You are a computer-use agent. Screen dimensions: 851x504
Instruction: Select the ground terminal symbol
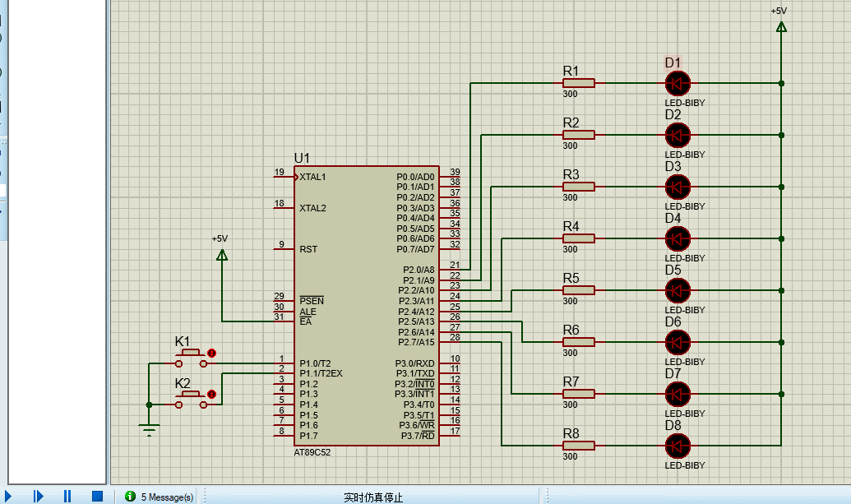tap(149, 429)
